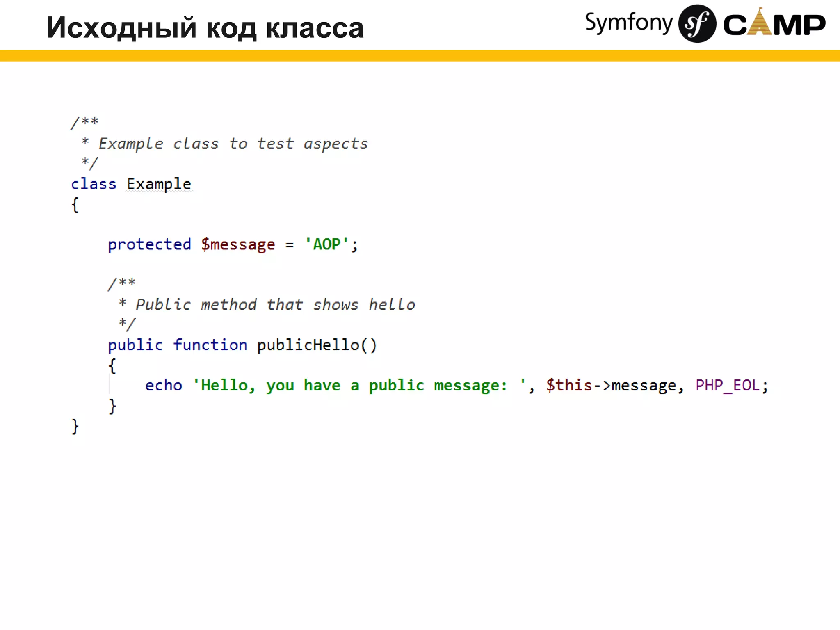Screen dimensions: 840x630
Task: Click the 'public' keyword before function
Action: click(135, 345)
